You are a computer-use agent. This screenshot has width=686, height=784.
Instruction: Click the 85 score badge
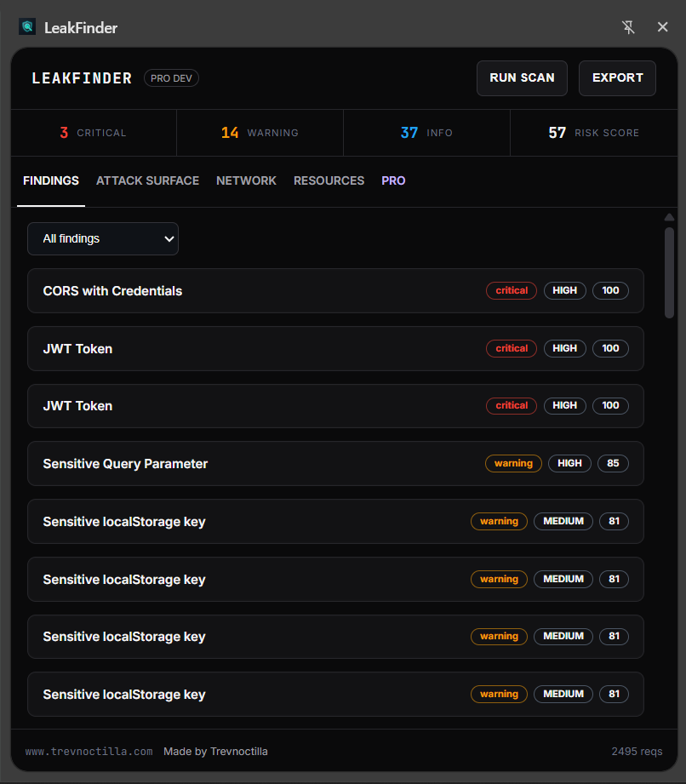613,463
